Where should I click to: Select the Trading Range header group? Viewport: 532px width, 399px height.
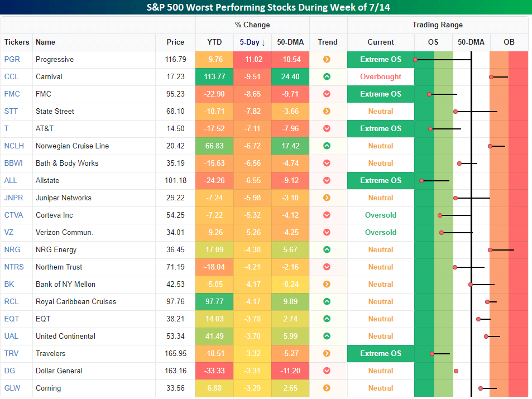point(437,25)
